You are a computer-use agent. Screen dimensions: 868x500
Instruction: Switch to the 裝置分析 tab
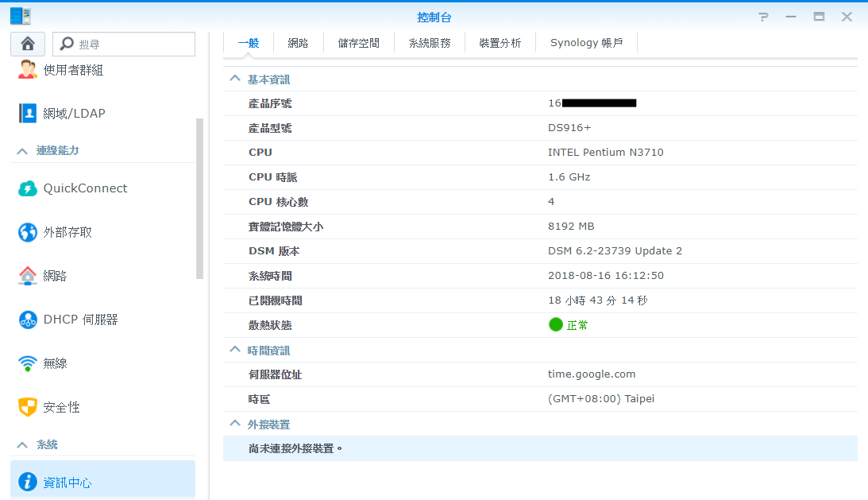500,43
